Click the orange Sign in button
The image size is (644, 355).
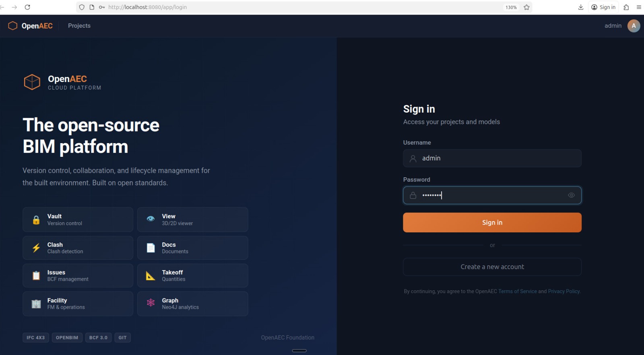492,223
